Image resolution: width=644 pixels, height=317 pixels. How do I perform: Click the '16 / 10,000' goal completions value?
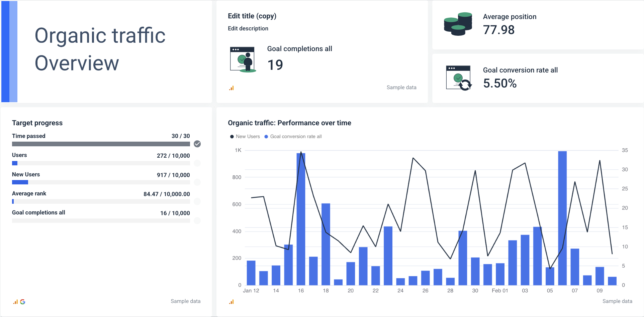coord(175,213)
